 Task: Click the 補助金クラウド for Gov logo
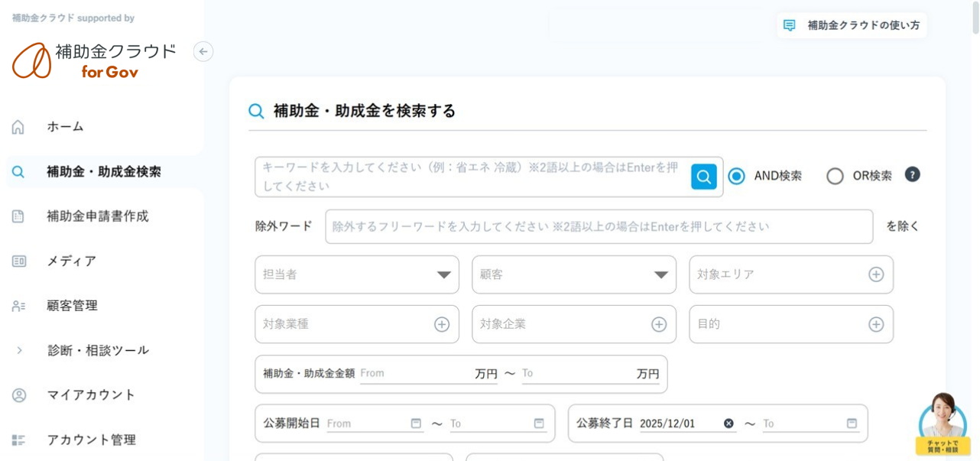94,60
